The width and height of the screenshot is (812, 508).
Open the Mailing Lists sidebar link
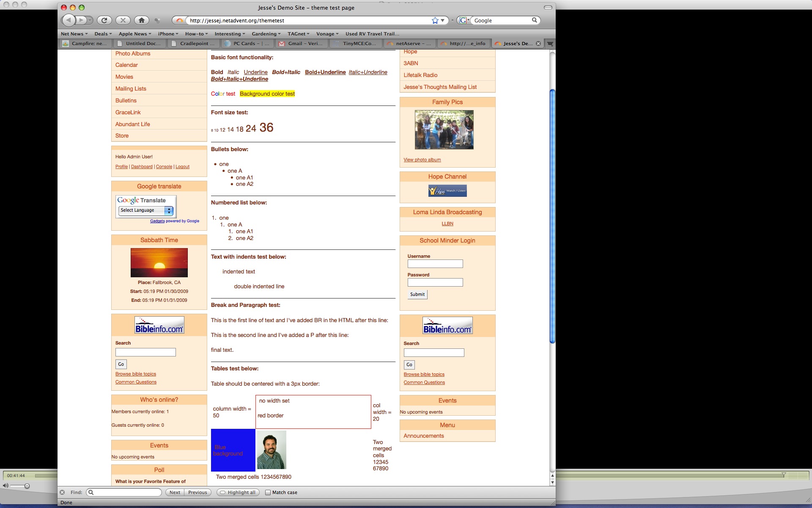[x=131, y=88]
